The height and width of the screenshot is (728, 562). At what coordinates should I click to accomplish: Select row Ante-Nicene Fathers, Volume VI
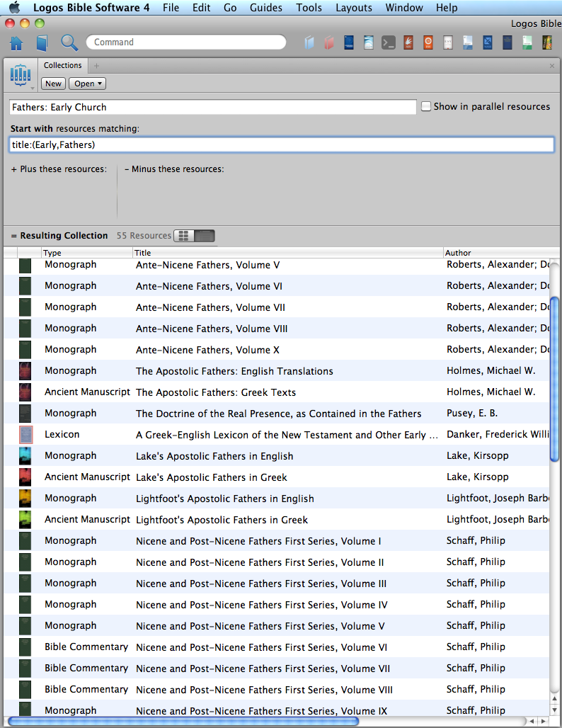coord(277,286)
